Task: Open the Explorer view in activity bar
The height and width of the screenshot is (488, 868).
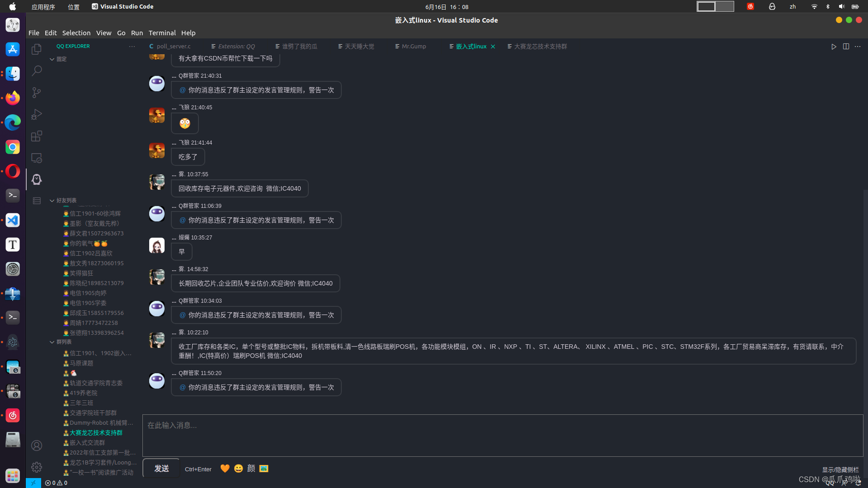Action: tap(37, 49)
